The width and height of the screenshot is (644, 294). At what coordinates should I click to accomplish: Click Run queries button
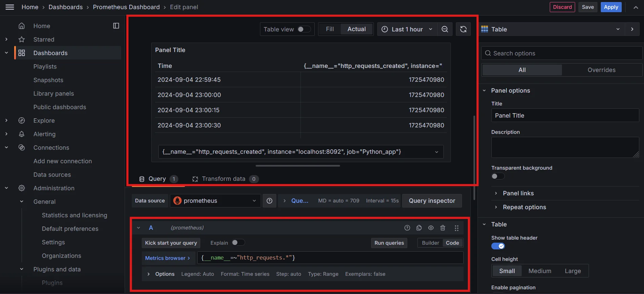tap(389, 243)
